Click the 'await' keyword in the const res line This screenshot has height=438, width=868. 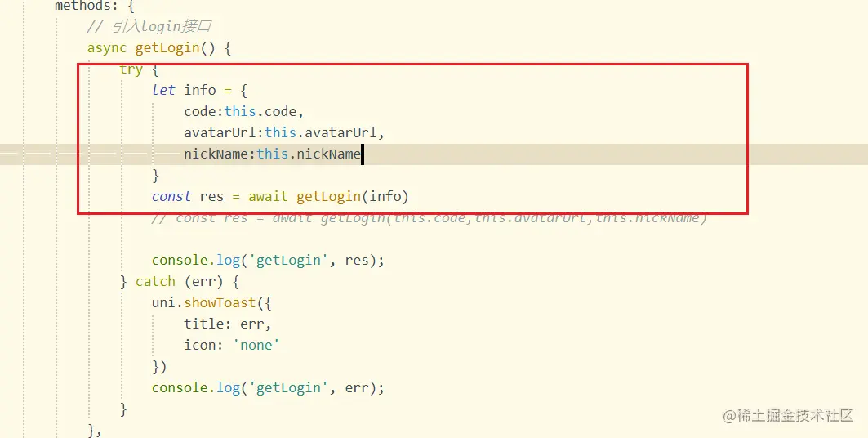268,197
